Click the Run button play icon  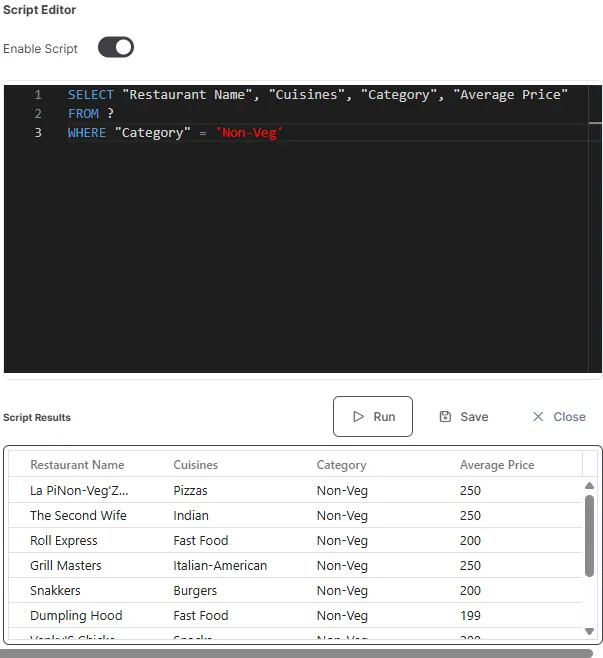click(x=358, y=417)
